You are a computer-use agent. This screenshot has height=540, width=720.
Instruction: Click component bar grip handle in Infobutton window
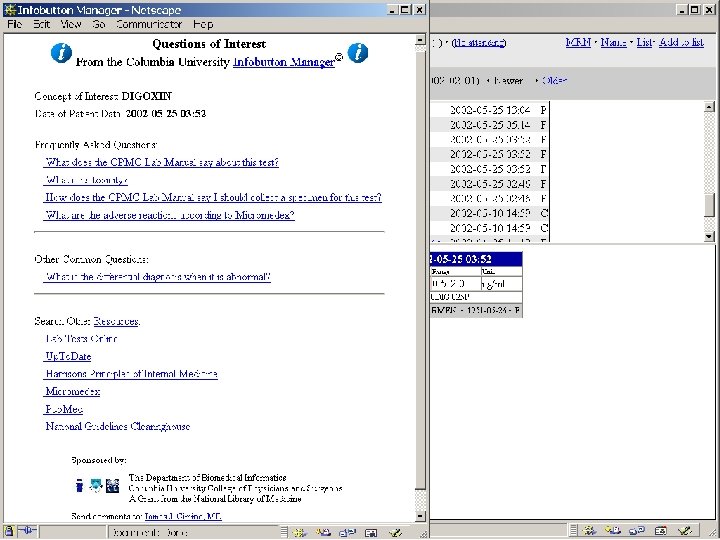point(284,532)
